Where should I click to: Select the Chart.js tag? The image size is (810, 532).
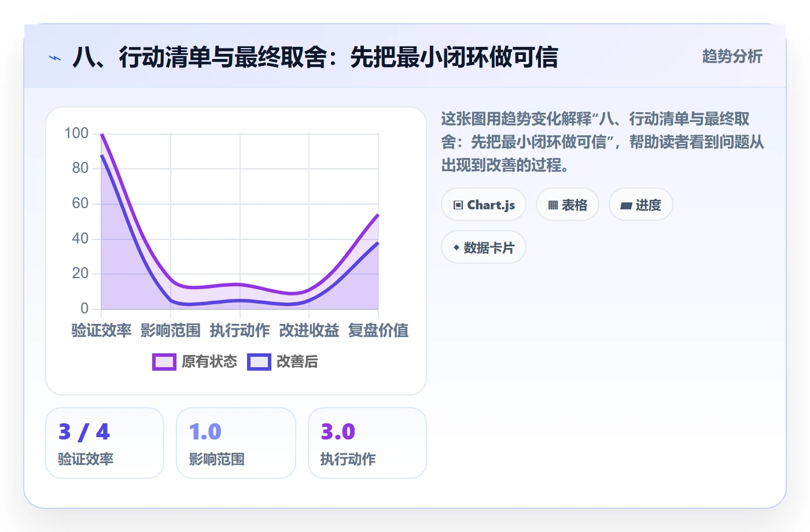(x=484, y=205)
